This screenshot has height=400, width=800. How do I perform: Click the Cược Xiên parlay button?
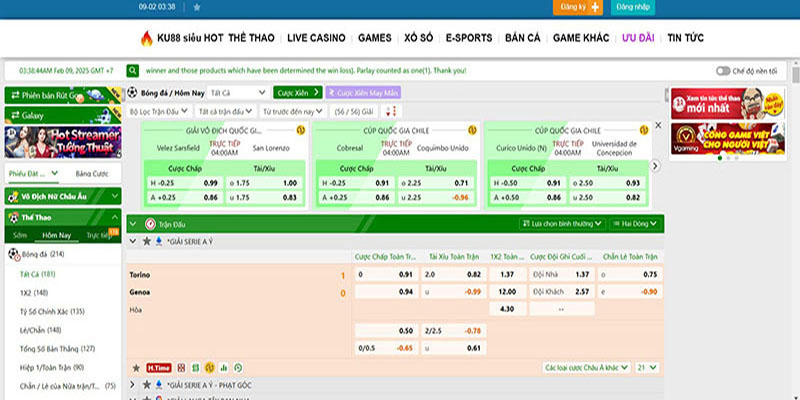[297, 93]
